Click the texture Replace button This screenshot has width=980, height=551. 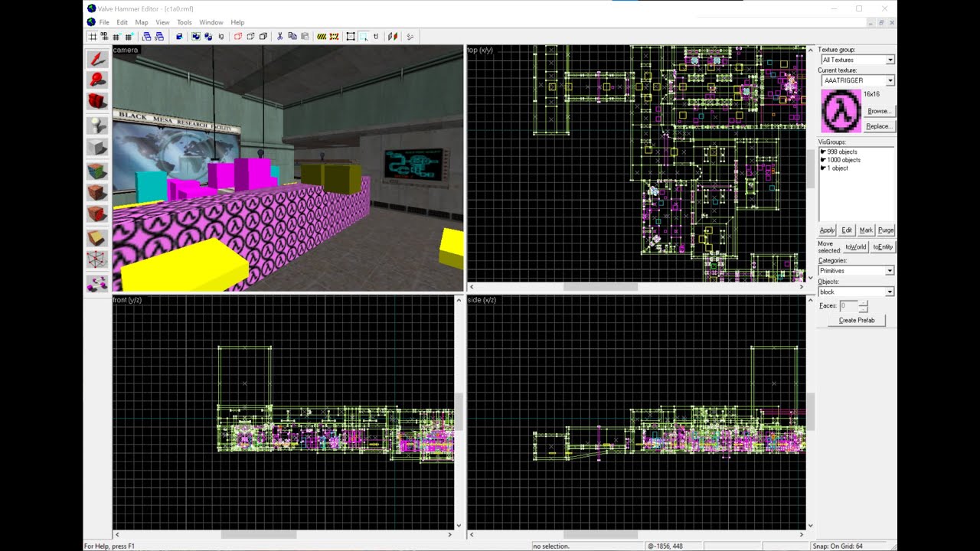[878, 126]
